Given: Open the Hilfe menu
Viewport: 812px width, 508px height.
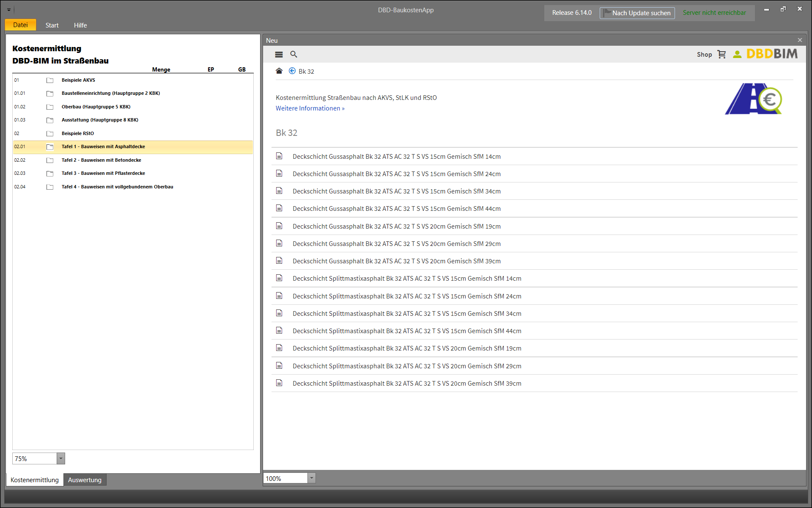Looking at the screenshot, I should pos(80,25).
